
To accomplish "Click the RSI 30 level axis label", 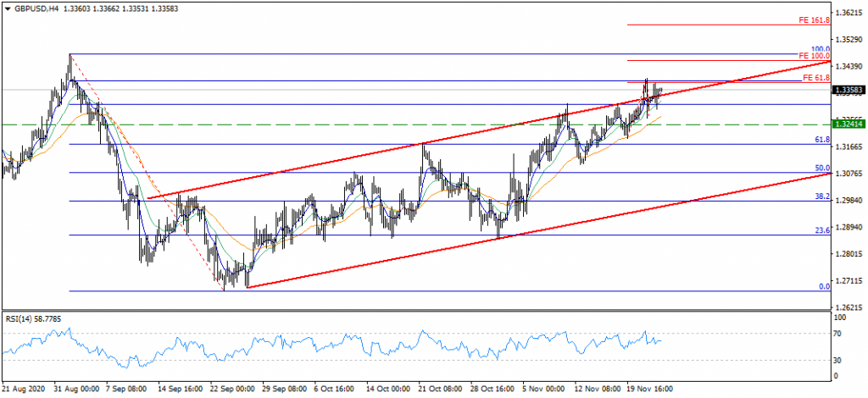I will [x=840, y=360].
